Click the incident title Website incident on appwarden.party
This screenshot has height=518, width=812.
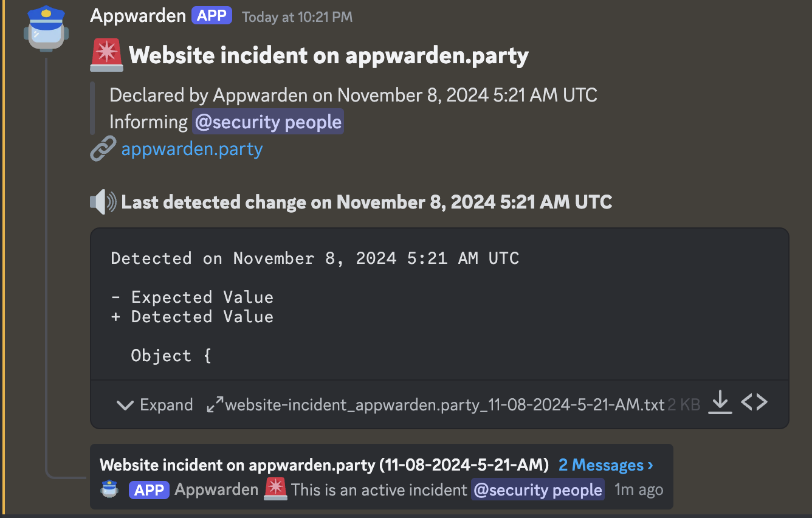328,55
